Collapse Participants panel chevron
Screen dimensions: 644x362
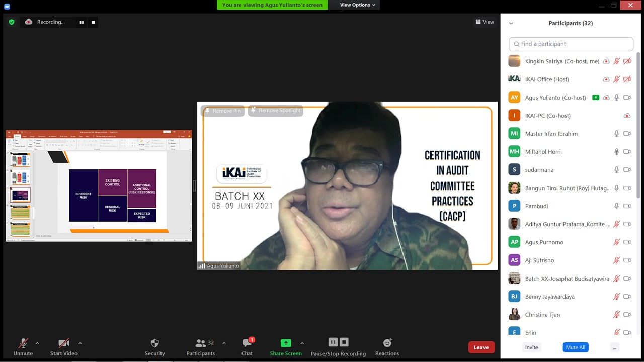[511, 23]
